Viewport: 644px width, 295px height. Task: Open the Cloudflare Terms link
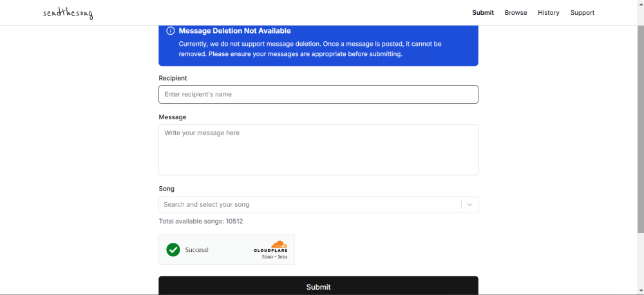283,256
